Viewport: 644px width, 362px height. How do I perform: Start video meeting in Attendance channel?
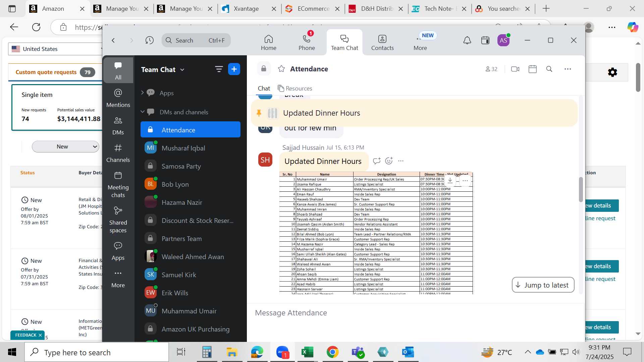[x=515, y=69]
